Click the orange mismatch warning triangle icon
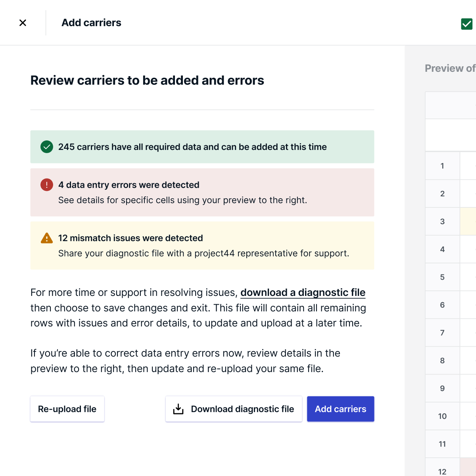This screenshot has height=476, width=476. click(x=47, y=238)
